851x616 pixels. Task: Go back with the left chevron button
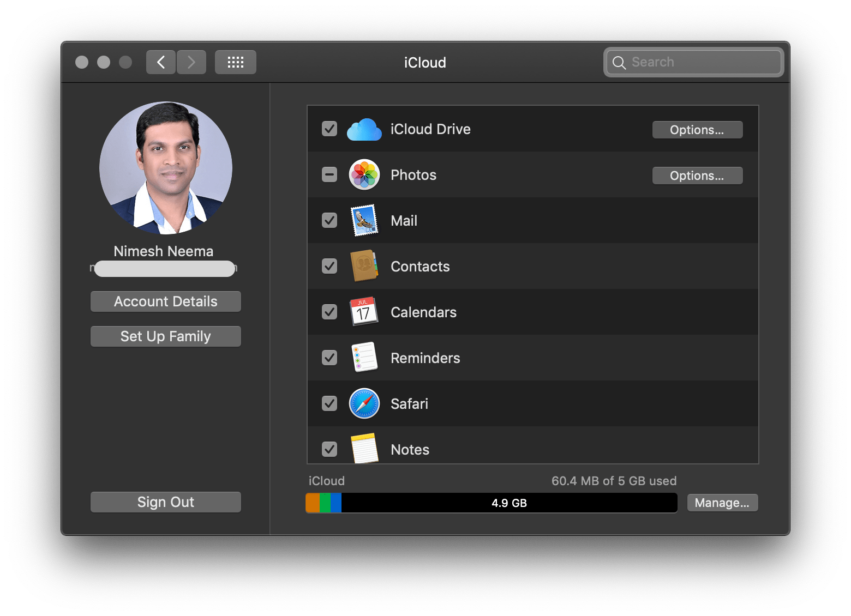(x=161, y=62)
